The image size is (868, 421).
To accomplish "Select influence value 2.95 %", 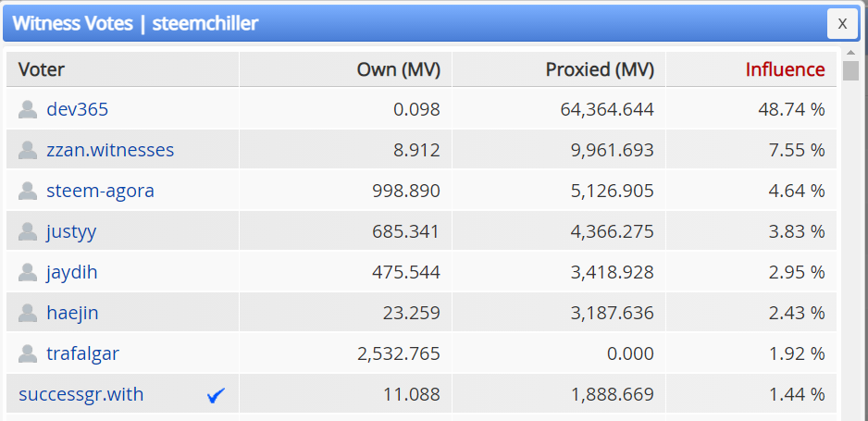I will click(797, 272).
